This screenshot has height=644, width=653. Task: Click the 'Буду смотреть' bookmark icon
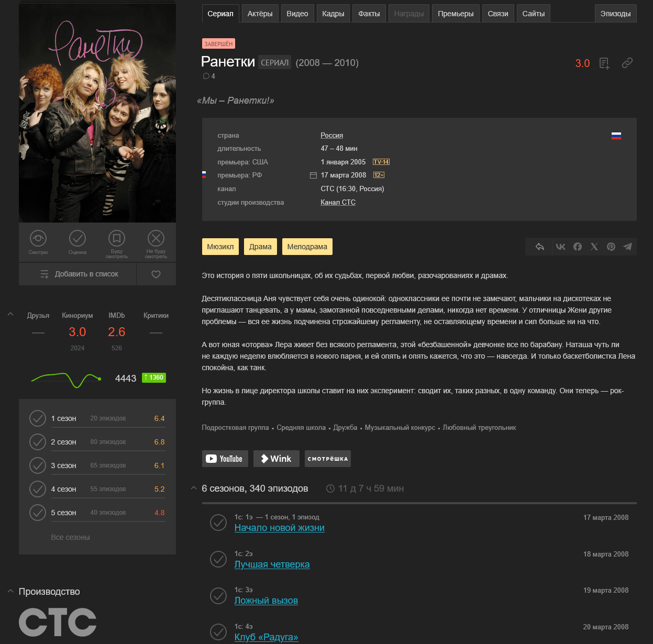coord(117,238)
